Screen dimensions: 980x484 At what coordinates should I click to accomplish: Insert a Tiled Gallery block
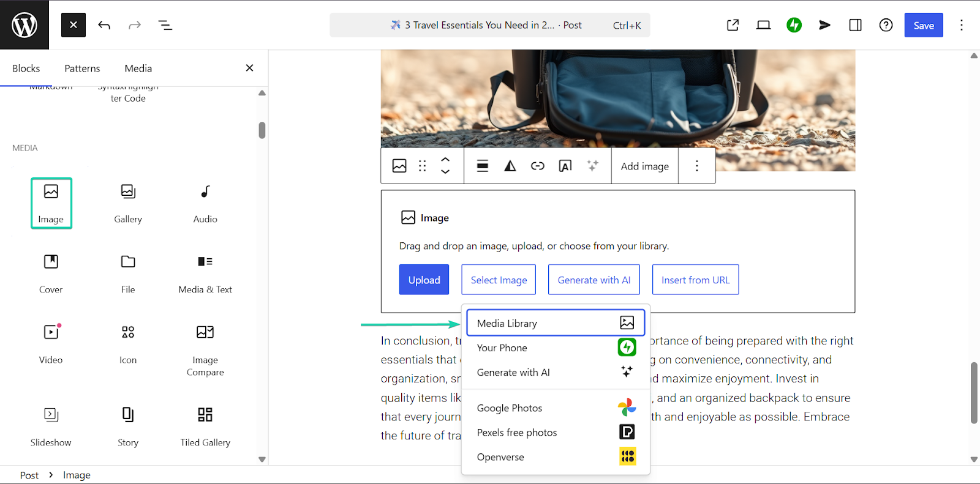pos(205,426)
